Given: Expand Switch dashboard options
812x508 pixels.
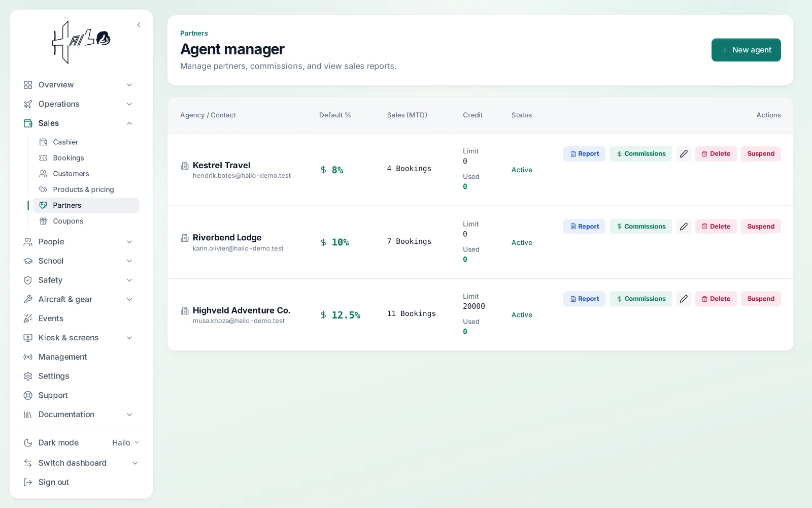Looking at the screenshot, I should pyautogui.click(x=81, y=463).
